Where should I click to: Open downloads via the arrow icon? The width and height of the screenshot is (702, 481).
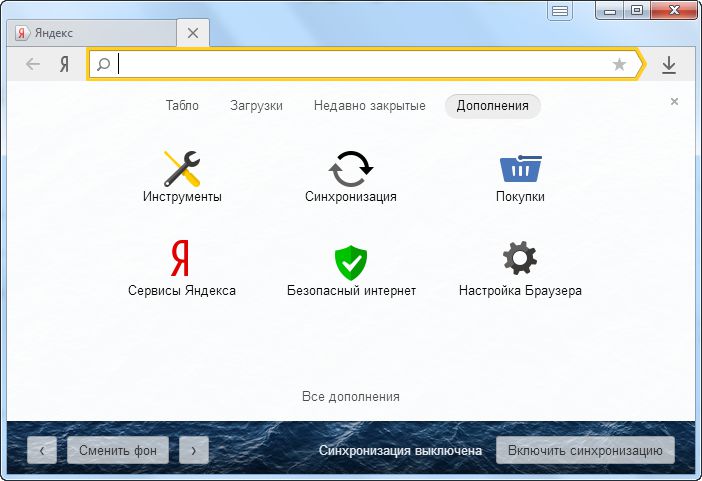point(669,65)
